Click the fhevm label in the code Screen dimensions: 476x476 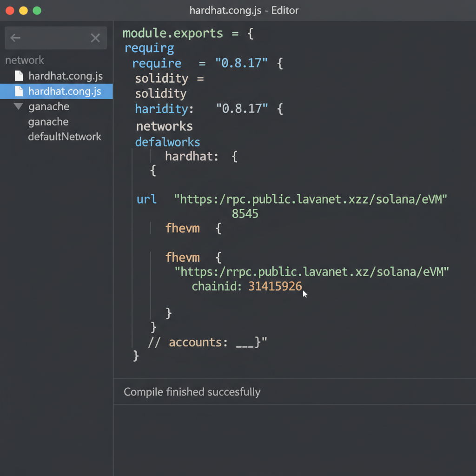(x=183, y=228)
